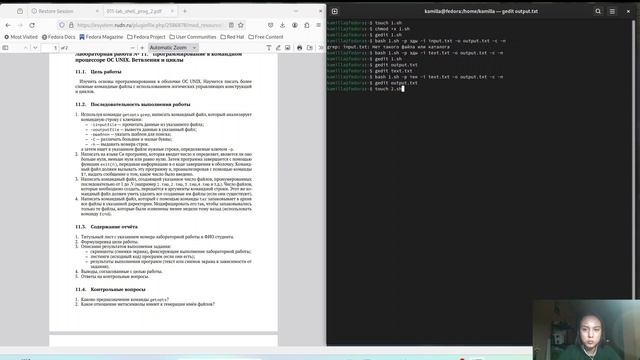Click the PDF page number field
The image size is (640, 360).
coord(50,48)
